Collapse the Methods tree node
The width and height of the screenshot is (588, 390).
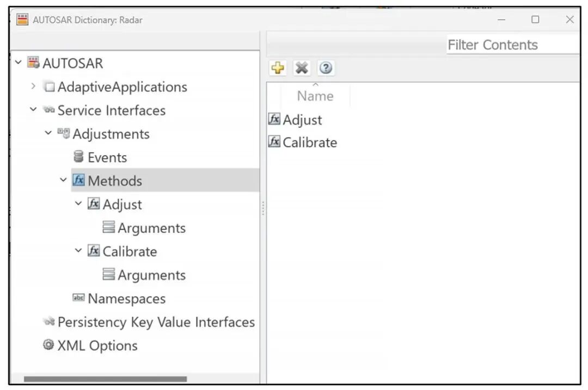click(63, 180)
